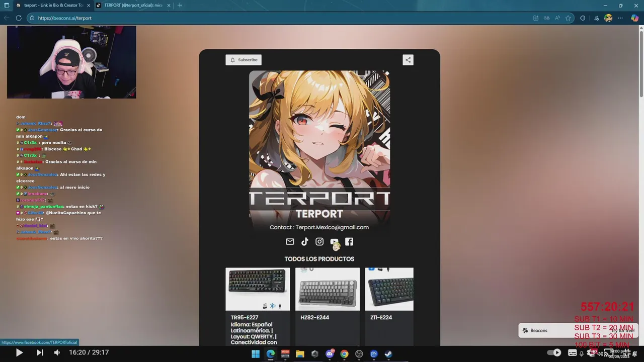This screenshot has width=644, height=362.
Task: Open the Edge settings and more menu
Action: click(620, 18)
